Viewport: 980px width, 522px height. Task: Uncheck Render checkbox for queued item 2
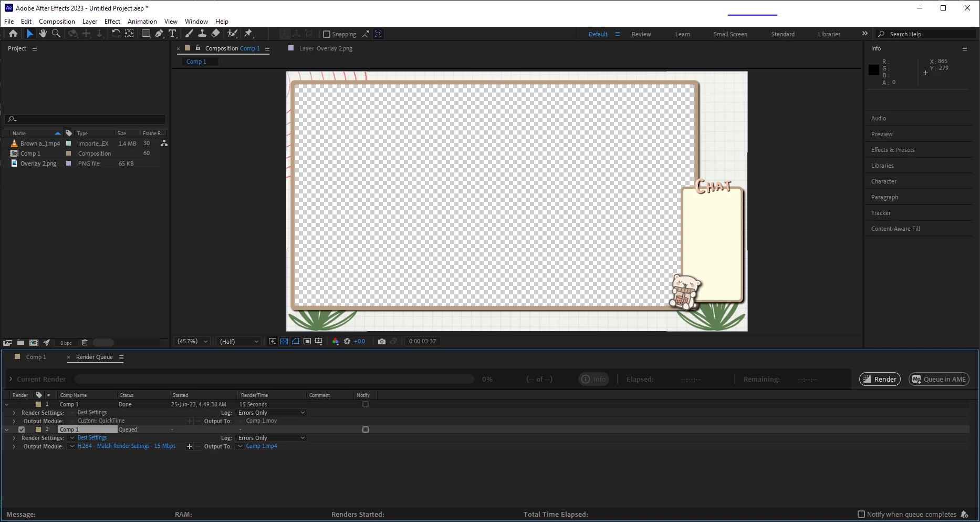(x=22, y=429)
